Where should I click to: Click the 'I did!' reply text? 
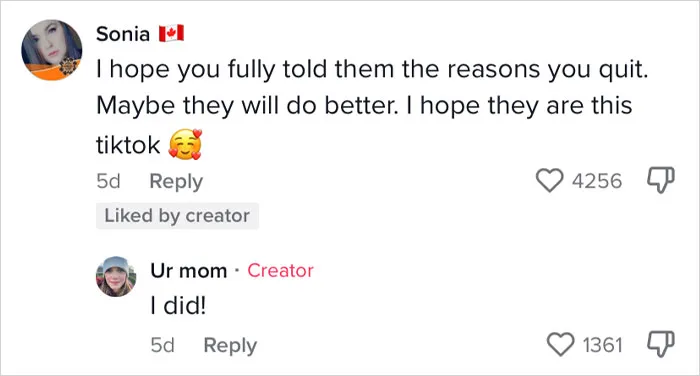coord(178,306)
